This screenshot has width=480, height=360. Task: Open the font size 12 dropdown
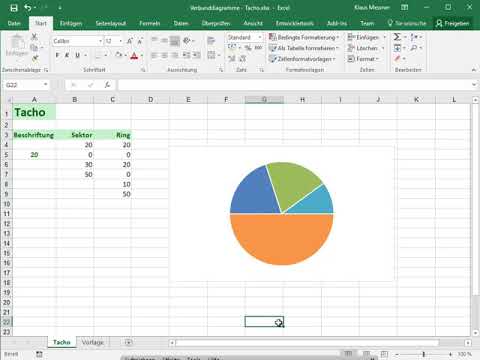121,41
